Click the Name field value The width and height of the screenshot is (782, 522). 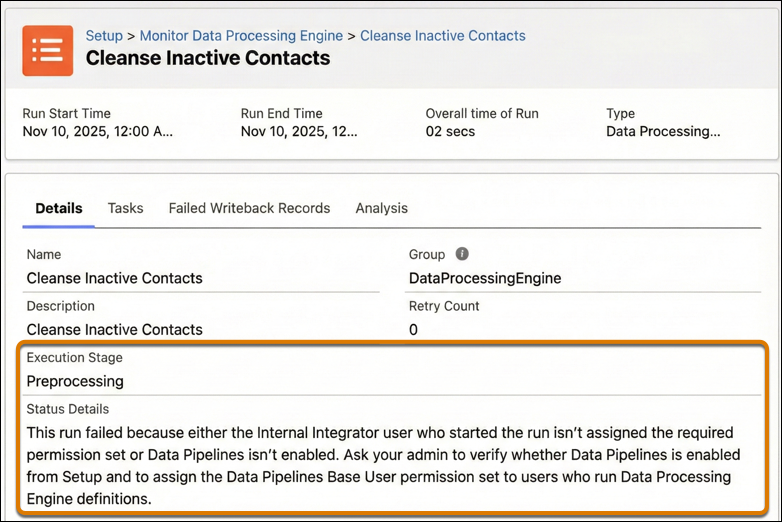pyautogui.click(x=114, y=278)
